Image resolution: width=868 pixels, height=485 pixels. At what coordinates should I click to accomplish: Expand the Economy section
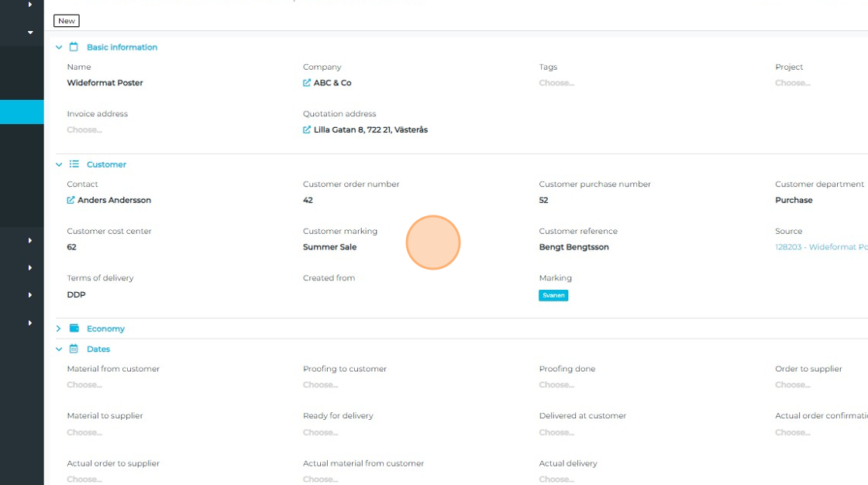[59, 328]
